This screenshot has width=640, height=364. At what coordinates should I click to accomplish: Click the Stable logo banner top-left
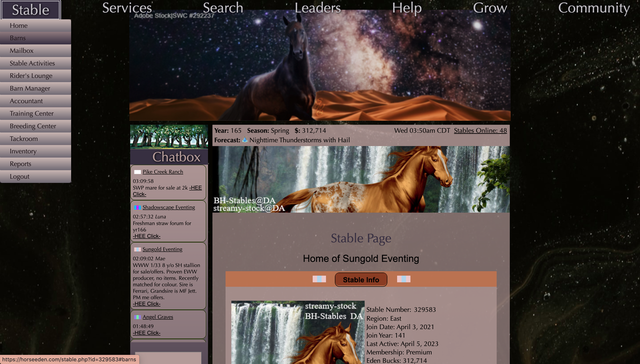[x=31, y=9]
